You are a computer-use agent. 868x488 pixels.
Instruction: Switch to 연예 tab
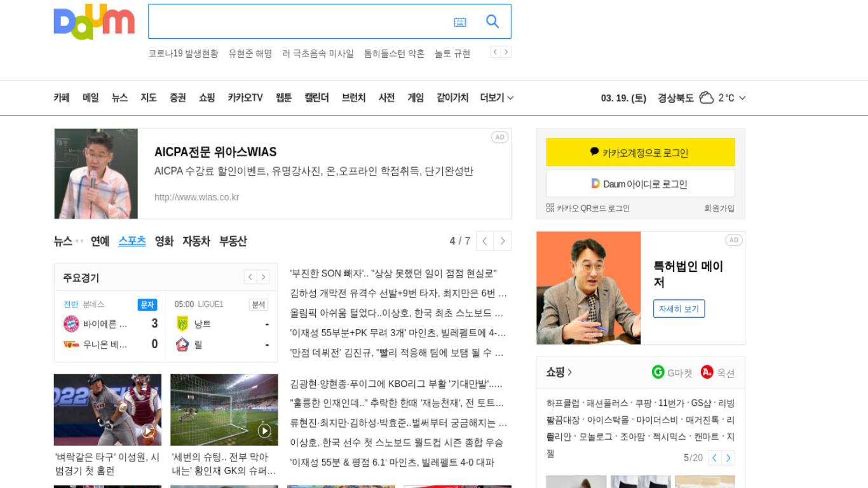pyautogui.click(x=100, y=241)
